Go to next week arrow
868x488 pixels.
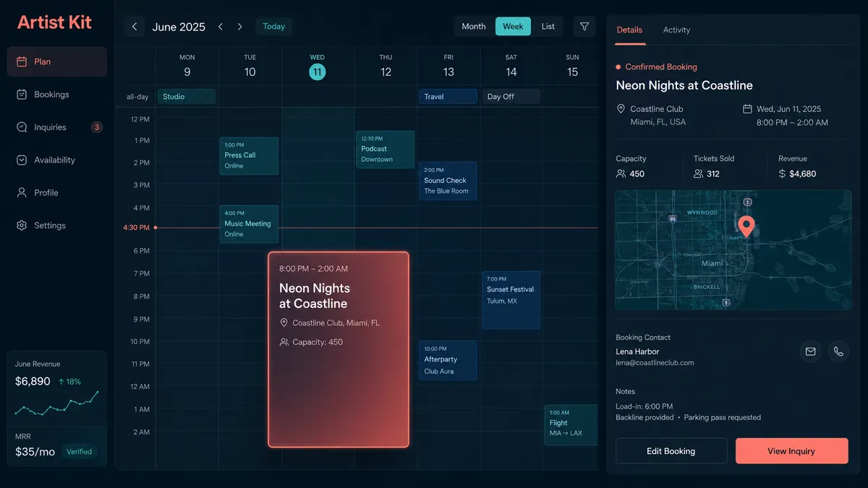[240, 27]
